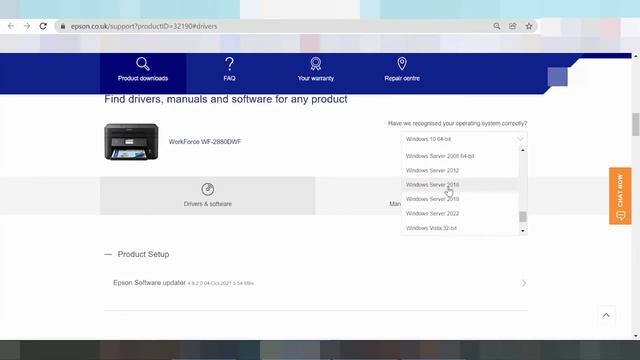The image size is (640, 360).
Task: Click the question mark FAQ icon
Action: tap(229, 64)
